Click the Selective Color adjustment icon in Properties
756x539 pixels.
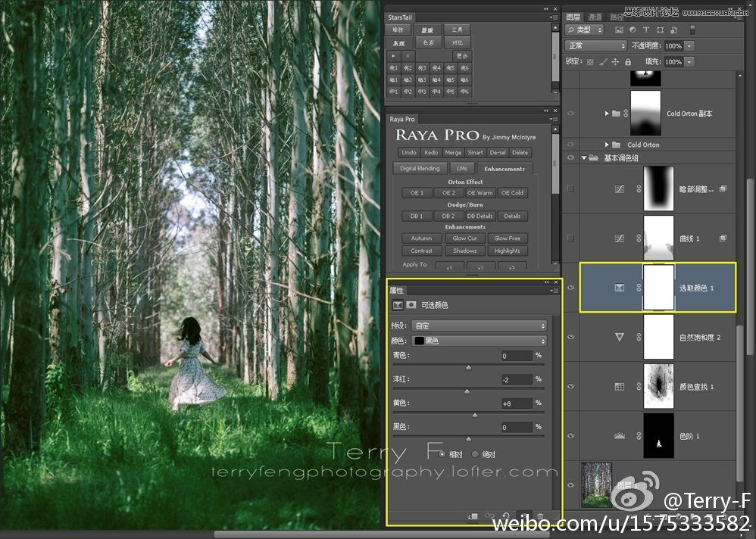point(397,305)
